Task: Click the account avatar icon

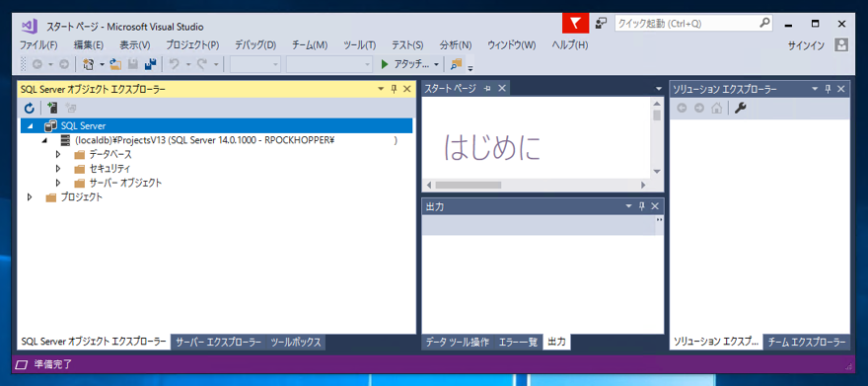Action: [841, 45]
